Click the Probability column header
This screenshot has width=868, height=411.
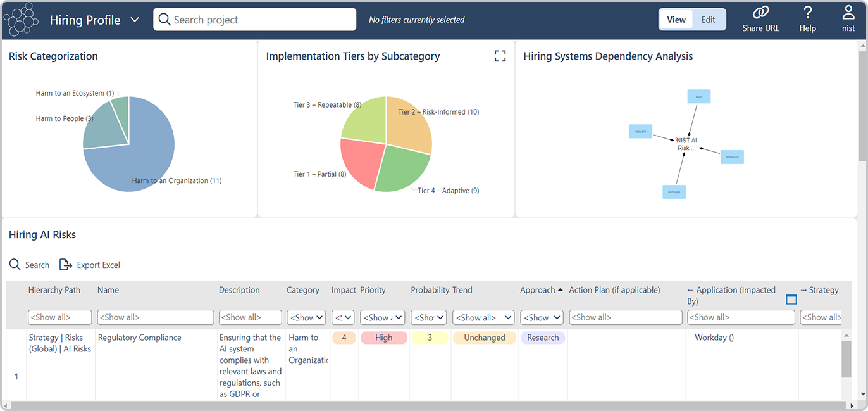point(430,290)
